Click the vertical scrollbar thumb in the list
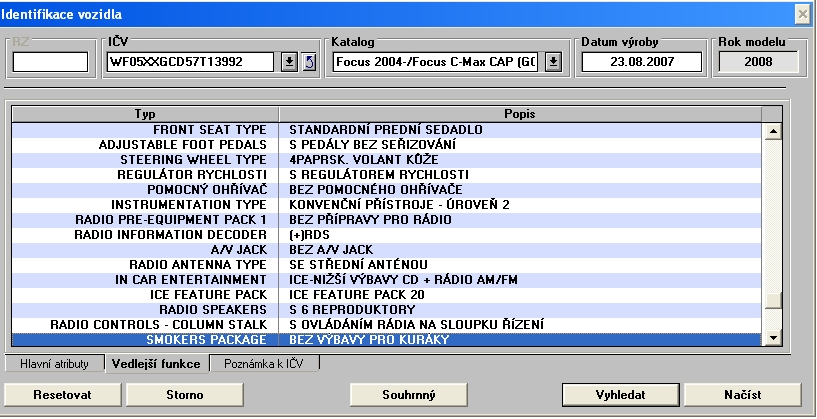817x419 pixels. pos(771,300)
